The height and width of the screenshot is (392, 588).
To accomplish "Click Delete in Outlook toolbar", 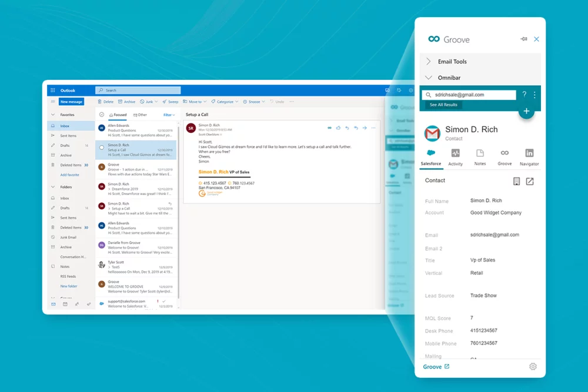I will 105,102.
